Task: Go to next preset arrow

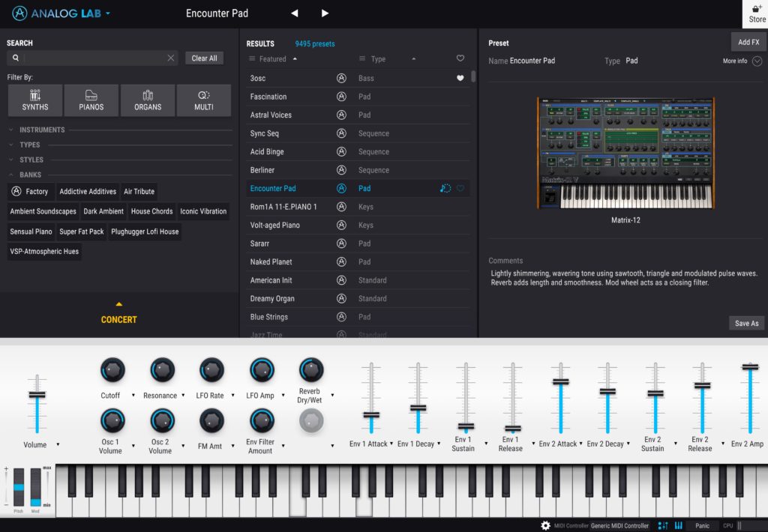Action: tap(325, 13)
